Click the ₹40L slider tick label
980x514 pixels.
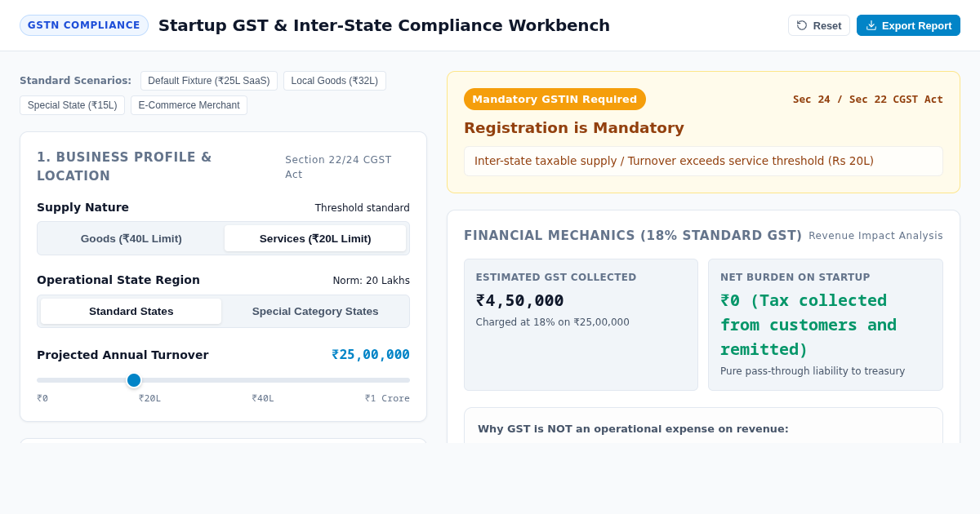pos(263,399)
